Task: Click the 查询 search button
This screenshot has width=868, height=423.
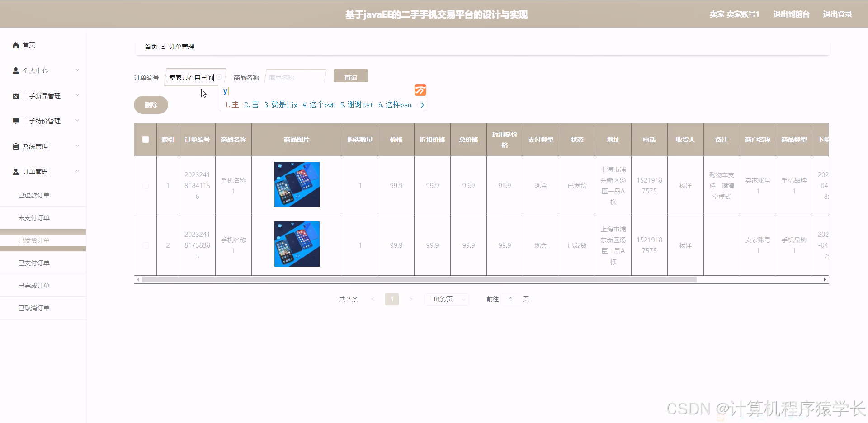Action: coord(351,76)
